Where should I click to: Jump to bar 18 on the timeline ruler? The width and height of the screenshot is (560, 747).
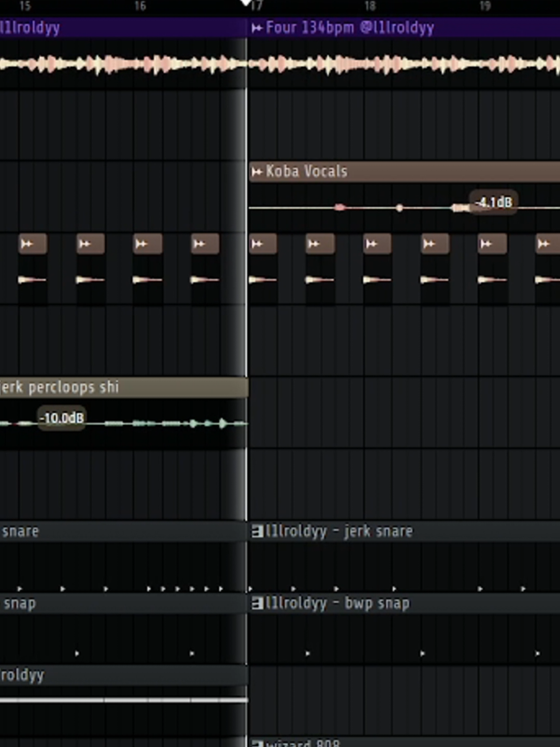pos(370,6)
